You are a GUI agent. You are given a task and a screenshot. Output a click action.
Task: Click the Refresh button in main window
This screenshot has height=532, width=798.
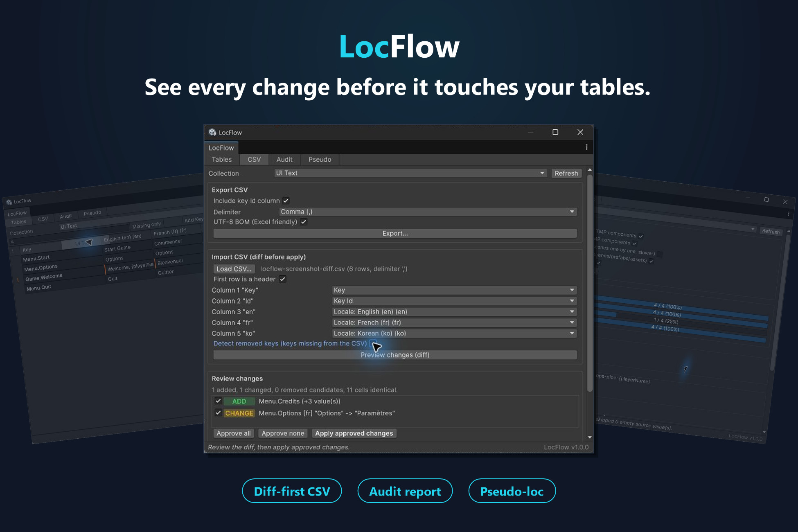[x=566, y=173]
